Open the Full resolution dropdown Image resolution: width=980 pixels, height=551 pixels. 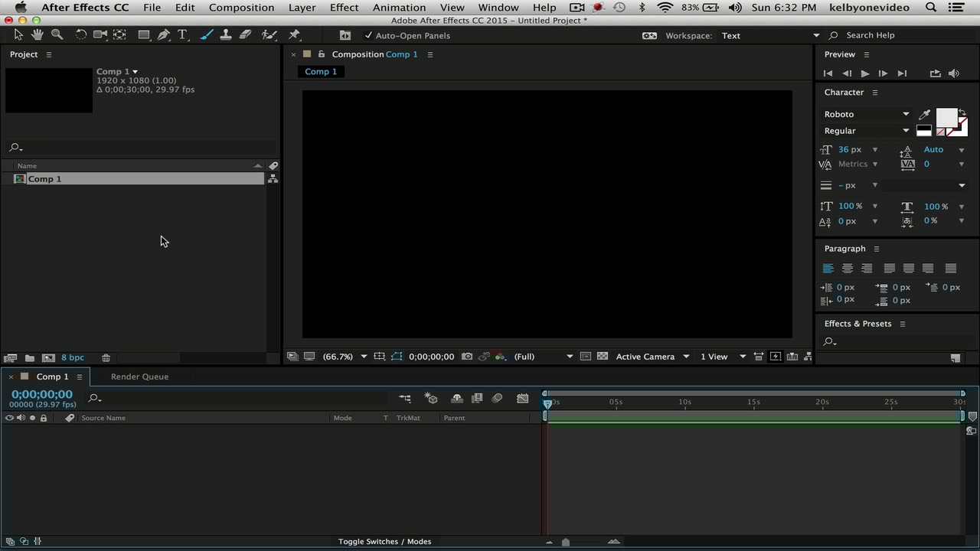[543, 357]
